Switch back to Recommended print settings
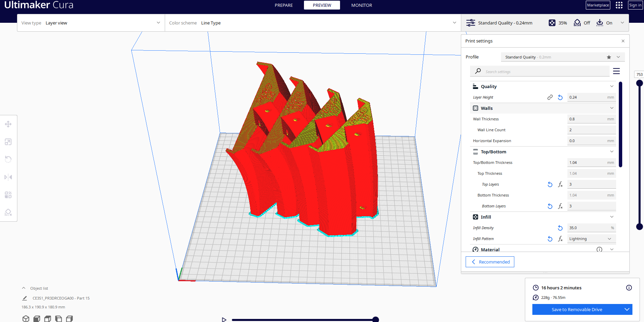This screenshot has width=644, height=322. [490, 262]
